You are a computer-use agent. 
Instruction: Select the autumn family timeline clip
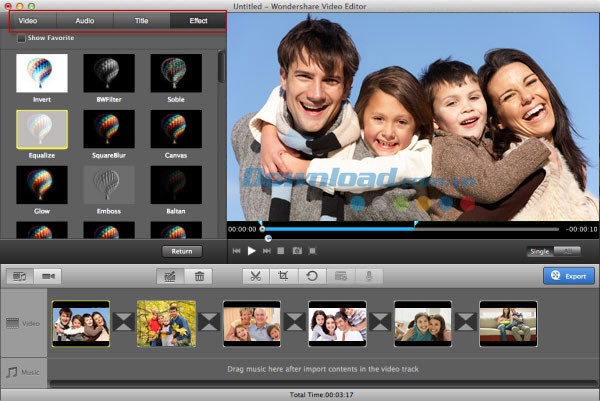click(166, 324)
